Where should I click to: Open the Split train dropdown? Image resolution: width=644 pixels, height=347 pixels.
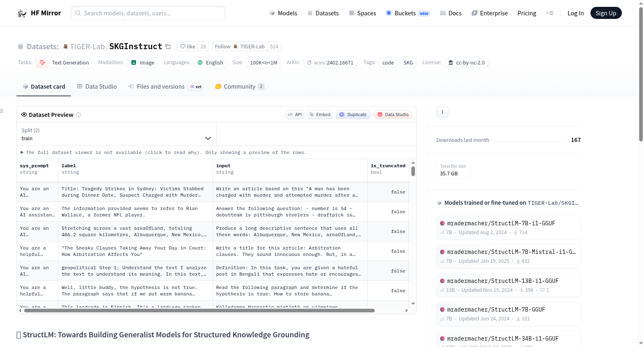coord(116,134)
